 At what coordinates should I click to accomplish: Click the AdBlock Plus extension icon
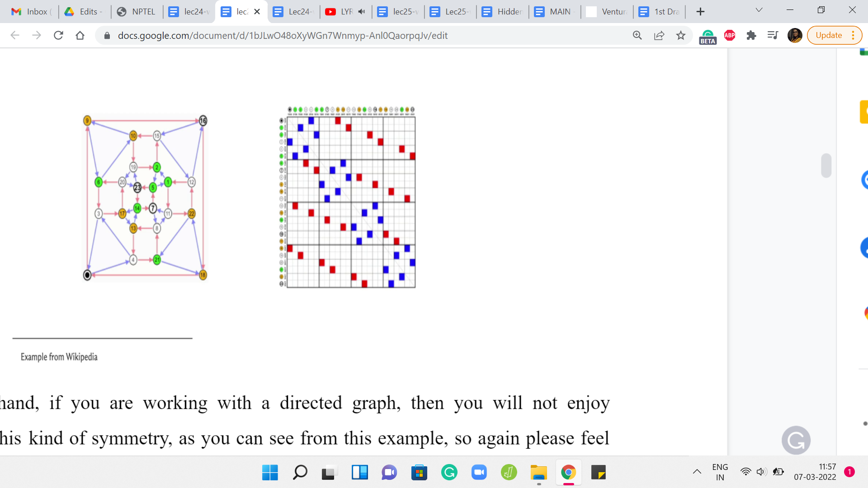[x=730, y=35]
